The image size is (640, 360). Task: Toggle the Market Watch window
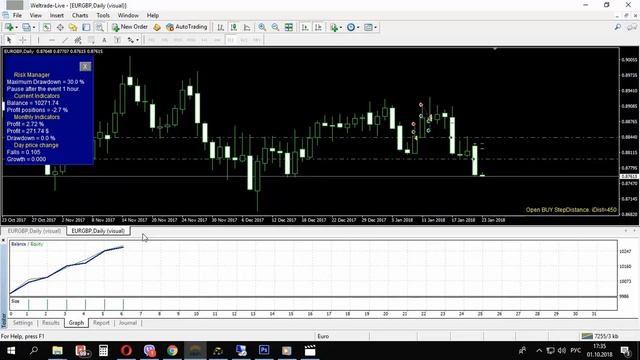point(47,27)
